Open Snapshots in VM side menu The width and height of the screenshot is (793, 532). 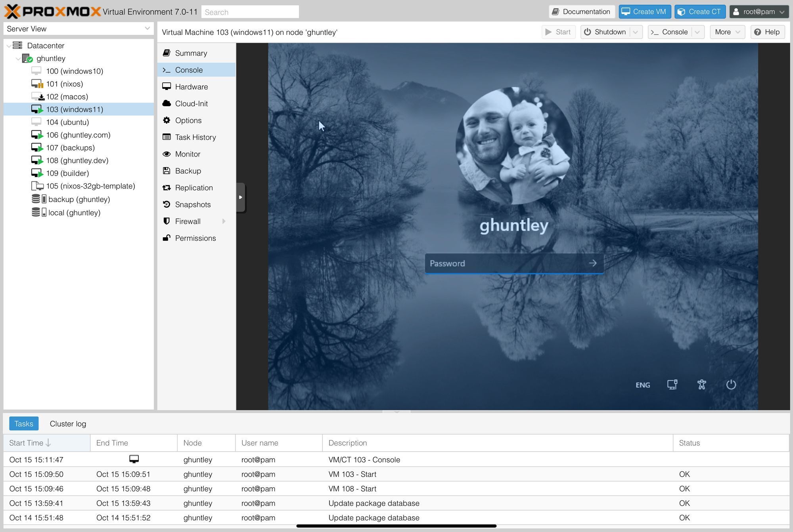tap(193, 204)
